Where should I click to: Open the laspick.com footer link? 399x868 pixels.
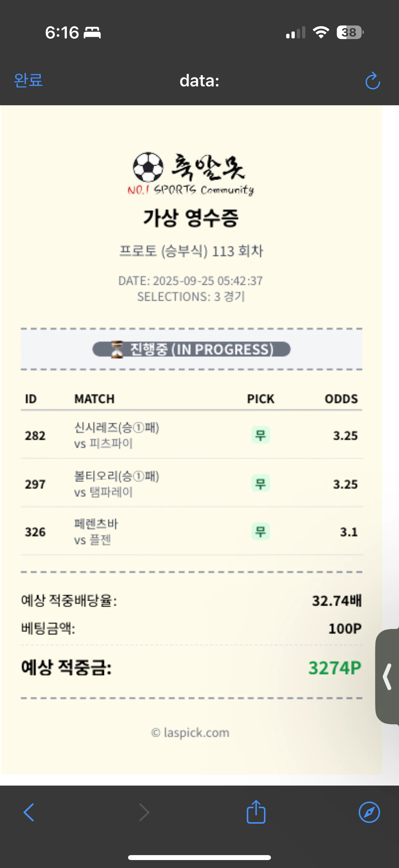(x=191, y=733)
